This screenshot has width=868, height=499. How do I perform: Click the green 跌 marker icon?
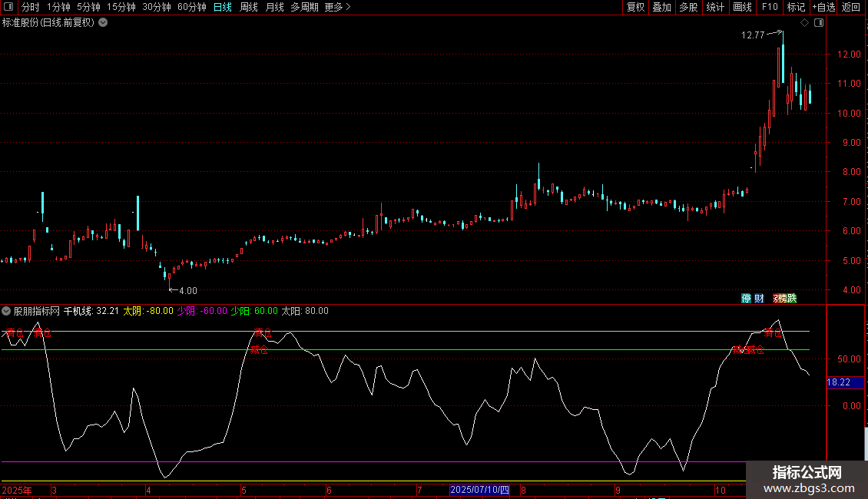(x=790, y=298)
